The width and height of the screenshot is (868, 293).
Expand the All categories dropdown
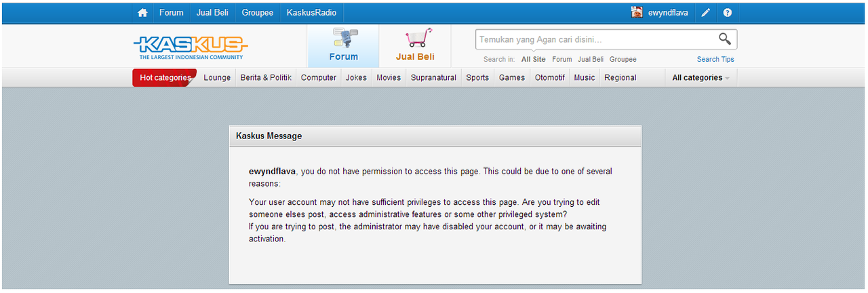click(701, 78)
